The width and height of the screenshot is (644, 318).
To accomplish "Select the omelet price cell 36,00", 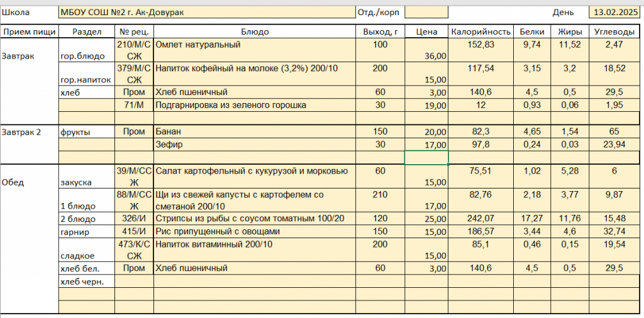I will [426, 55].
